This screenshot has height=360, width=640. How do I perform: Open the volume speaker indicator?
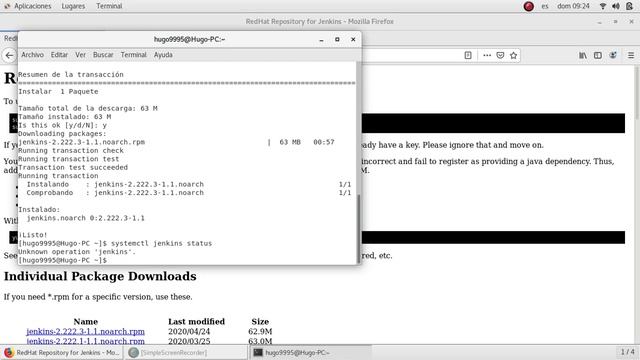coord(616,6)
